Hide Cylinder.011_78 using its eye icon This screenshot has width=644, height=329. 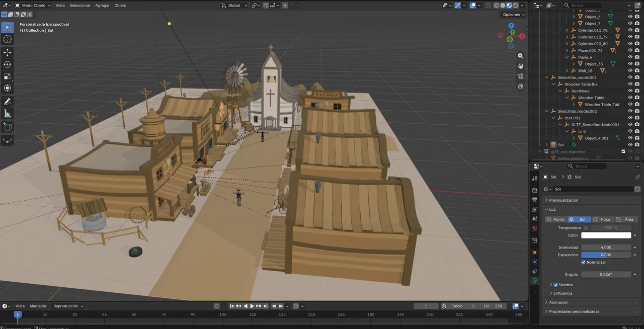point(630,30)
